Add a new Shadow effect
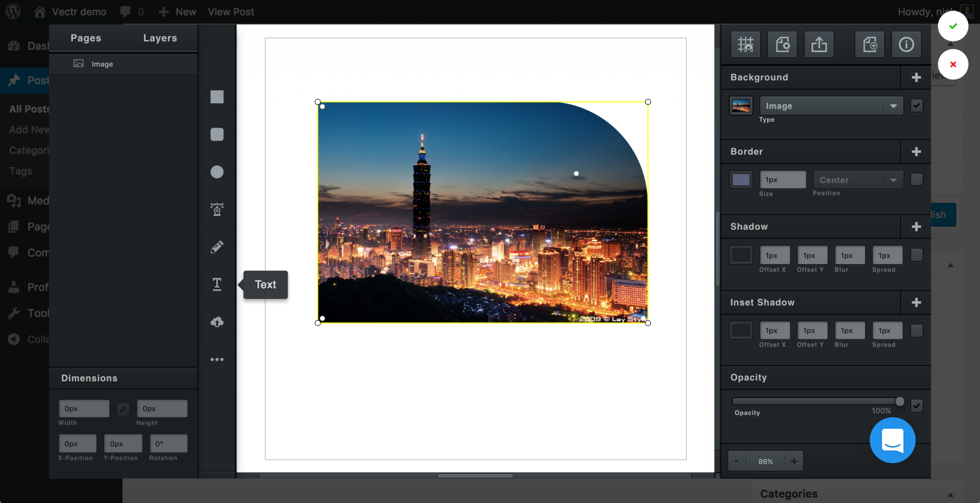This screenshot has height=503, width=980. click(915, 226)
